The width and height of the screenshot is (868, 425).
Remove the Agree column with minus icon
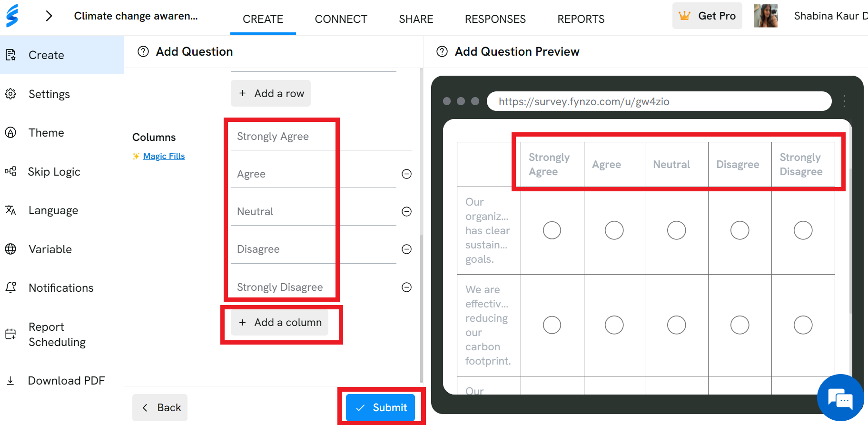click(406, 174)
